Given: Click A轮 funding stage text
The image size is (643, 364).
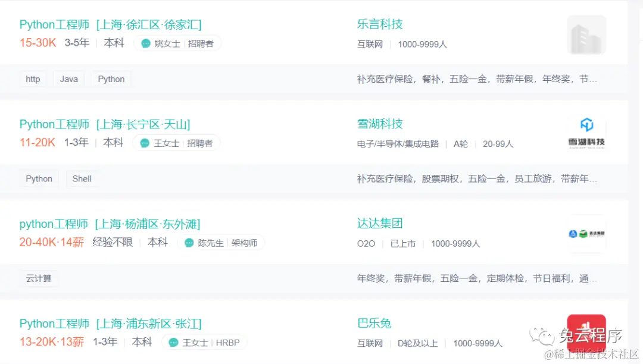Looking at the screenshot, I should pyautogui.click(x=460, y=144).
